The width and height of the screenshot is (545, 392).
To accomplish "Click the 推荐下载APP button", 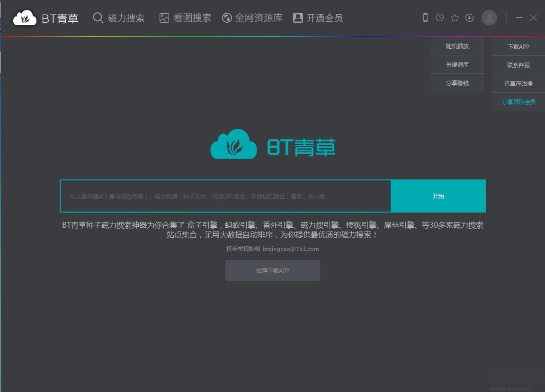I will (273, 271).
